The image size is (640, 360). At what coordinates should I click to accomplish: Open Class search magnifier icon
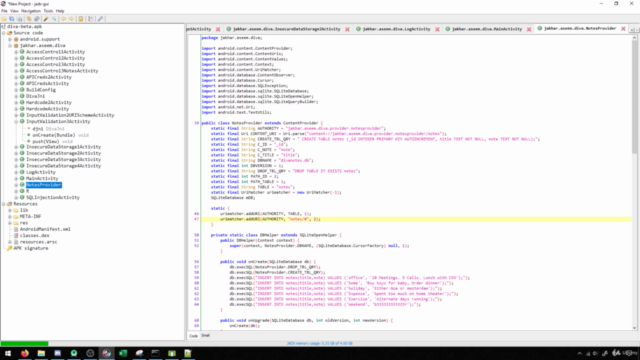54,19
